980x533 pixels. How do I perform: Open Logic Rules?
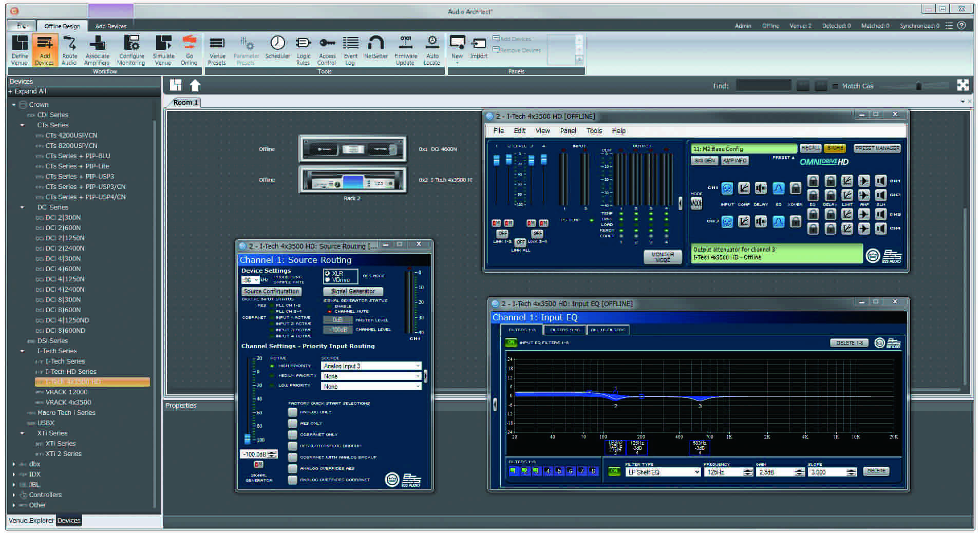(x=303, y=50)
